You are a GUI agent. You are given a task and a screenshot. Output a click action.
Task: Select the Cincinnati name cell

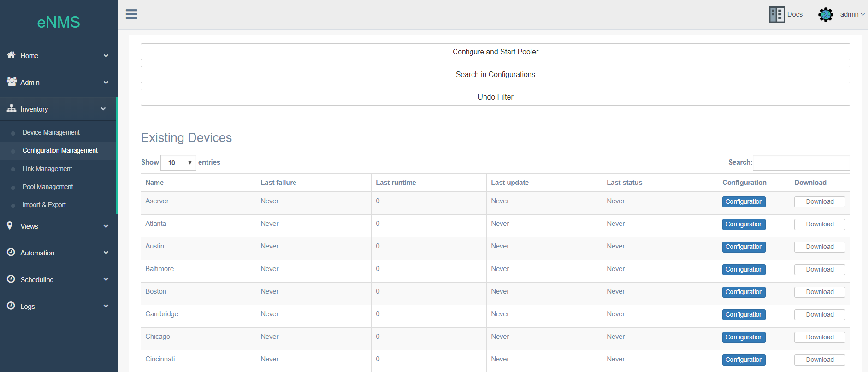198,361
